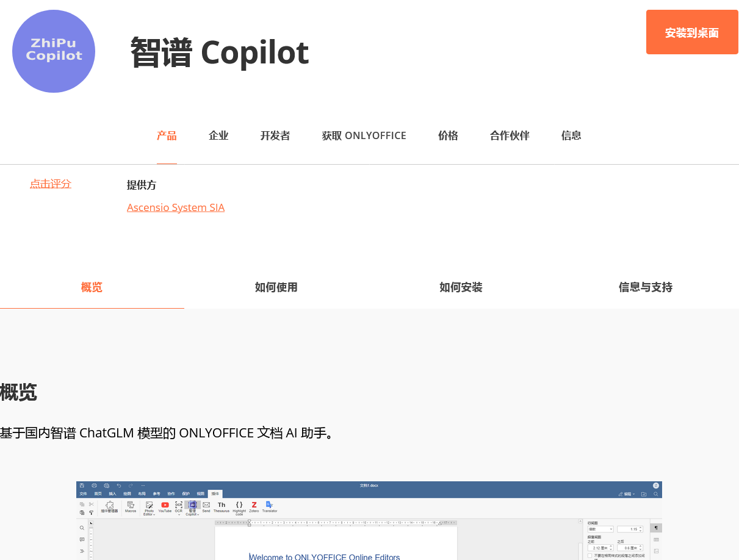Click the Undo arrow in the editor
Screen dimensions: 739x560
coord(119,486)
